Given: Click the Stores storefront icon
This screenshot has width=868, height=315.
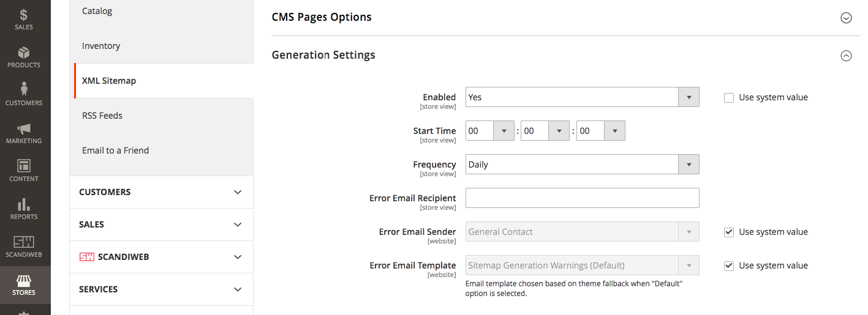Looking at the screenshot, I should coord(25,285).
